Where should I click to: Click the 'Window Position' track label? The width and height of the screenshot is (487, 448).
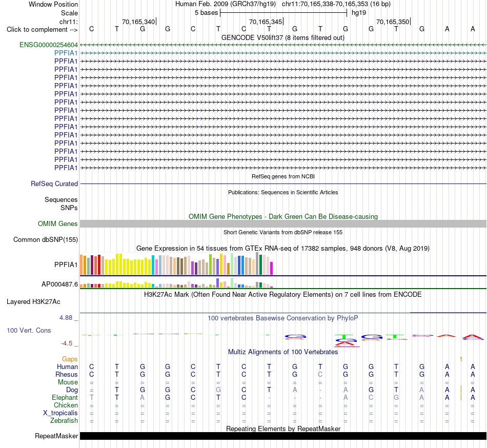coord(53,4)
